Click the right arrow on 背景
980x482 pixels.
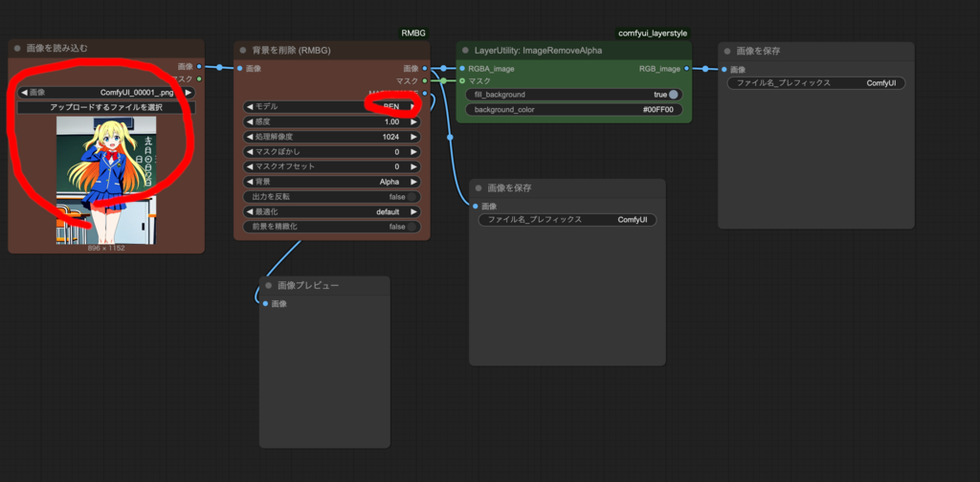coord(413,182)
